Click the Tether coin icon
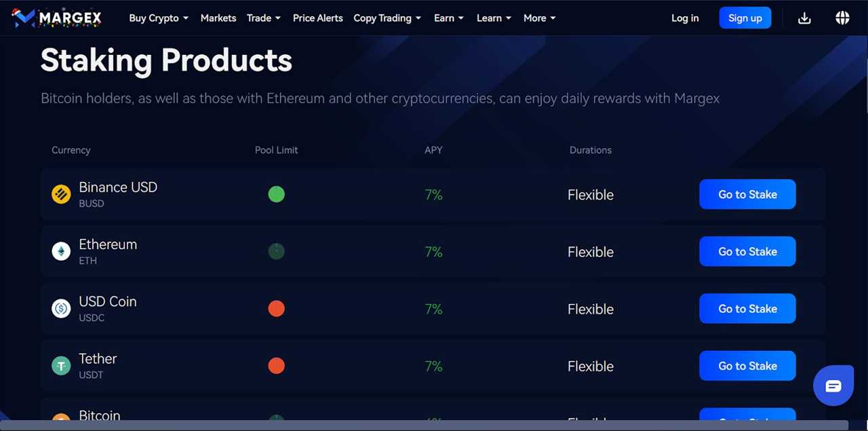The image size is (868, 431). click(61, 365)
